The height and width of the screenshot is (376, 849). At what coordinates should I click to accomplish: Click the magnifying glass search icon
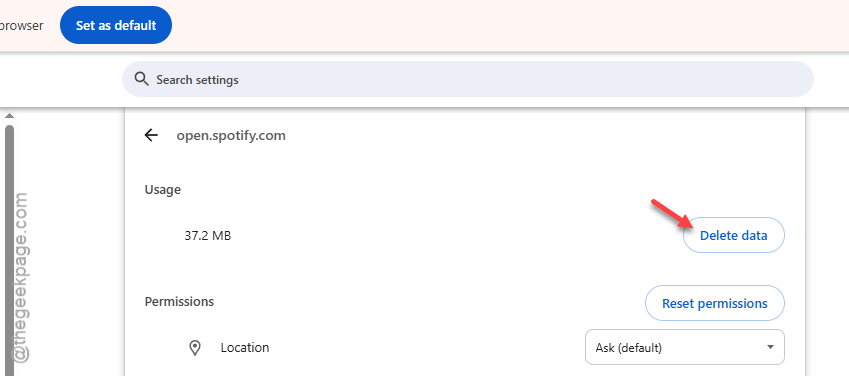(x=141, y=79)
